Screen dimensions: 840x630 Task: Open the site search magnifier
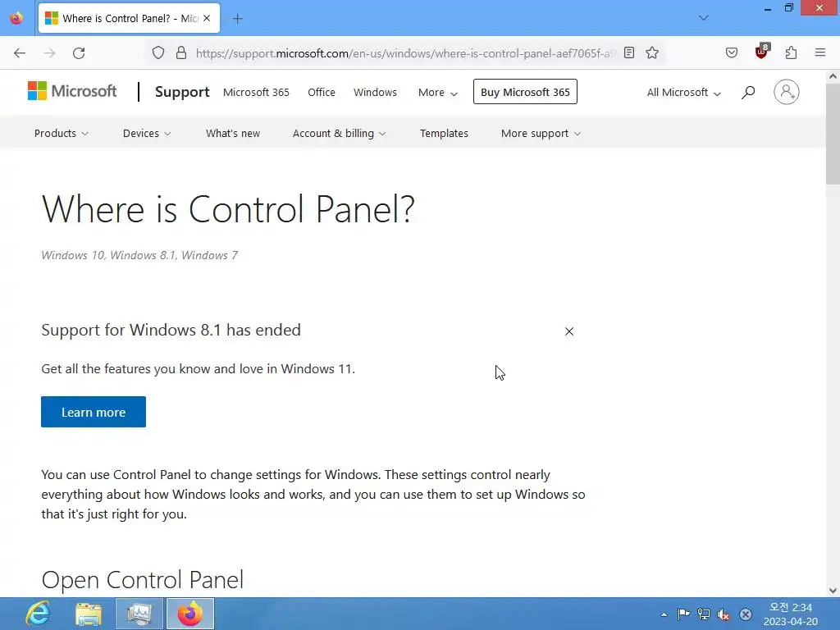[x=748, y=92]
